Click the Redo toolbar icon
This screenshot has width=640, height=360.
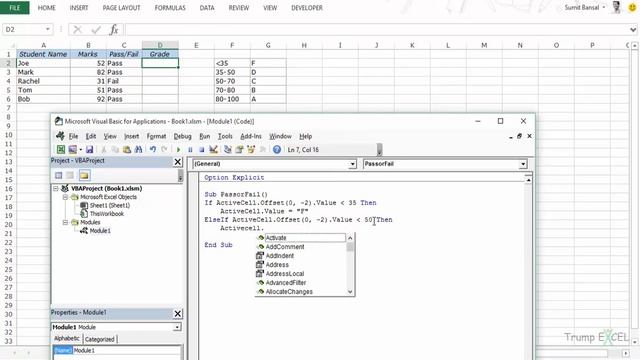click(164, 150)
